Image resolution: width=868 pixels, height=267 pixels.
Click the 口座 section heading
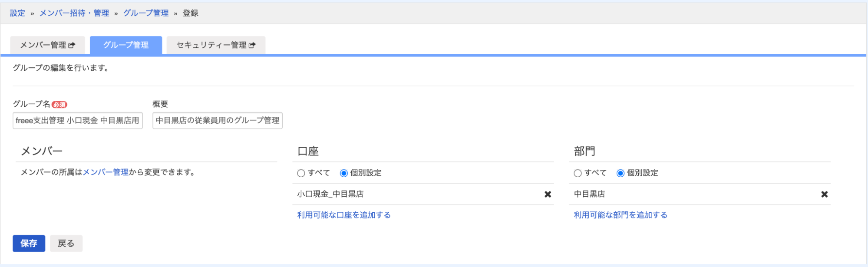coord(308,151)
